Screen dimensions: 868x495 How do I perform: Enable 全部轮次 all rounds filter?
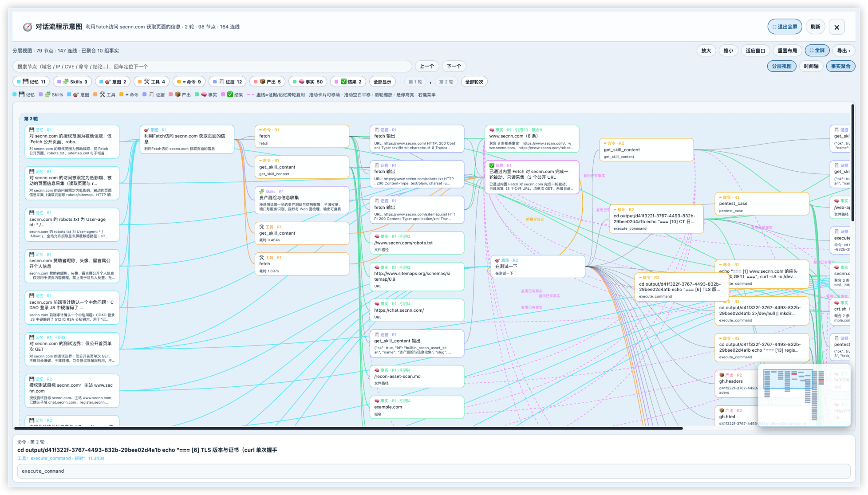click(x=474, y=82)
